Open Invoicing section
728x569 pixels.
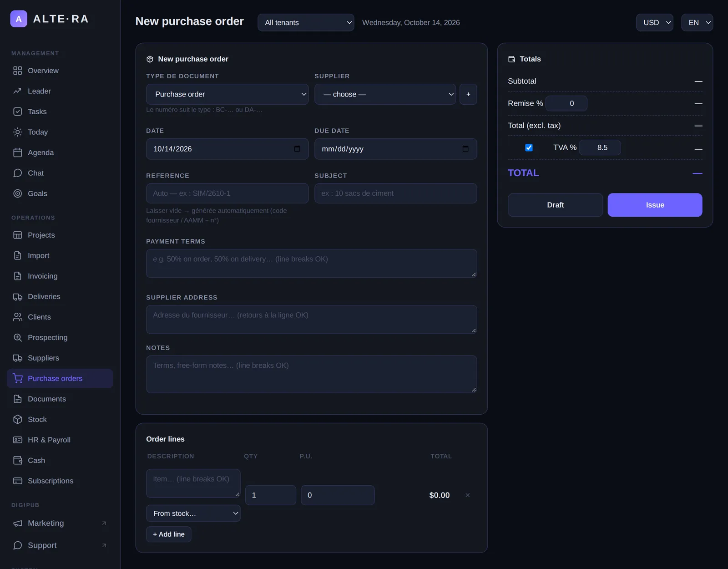click(x=60, y=276)
